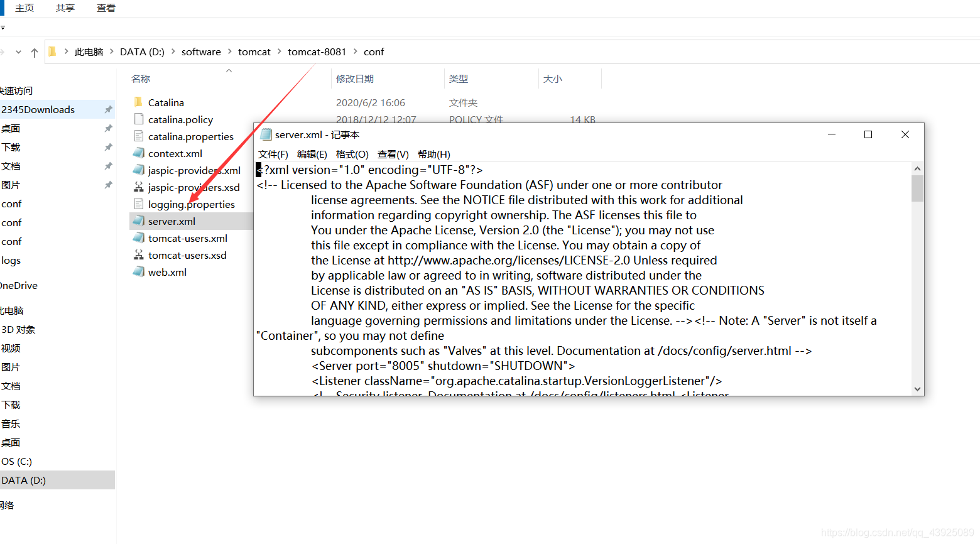This screenshot has height=544, width=980.
Task: Click the catalina.policy file icon
Action: 138,119
